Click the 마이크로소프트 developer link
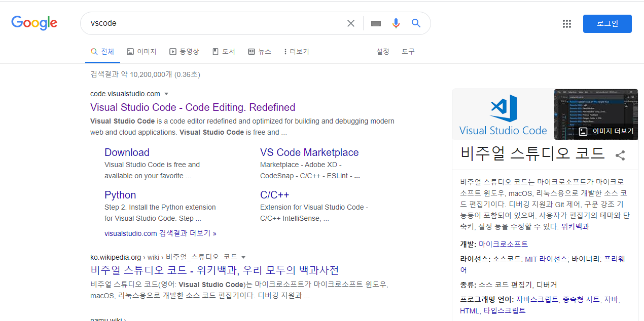This screenshot has height=321, width=644. (503, 244)
